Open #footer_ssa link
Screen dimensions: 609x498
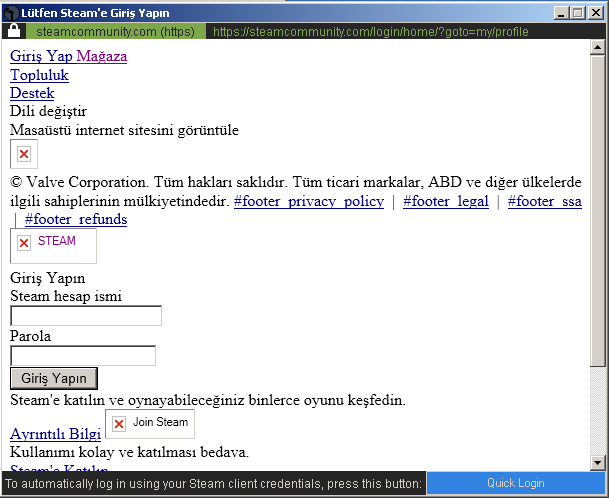[545, 201]
